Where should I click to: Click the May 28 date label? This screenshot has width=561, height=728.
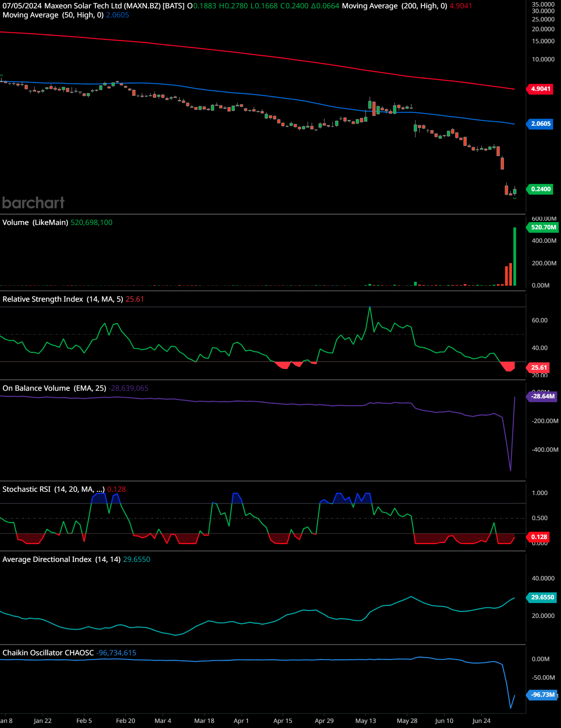click(x=407, y=721)
